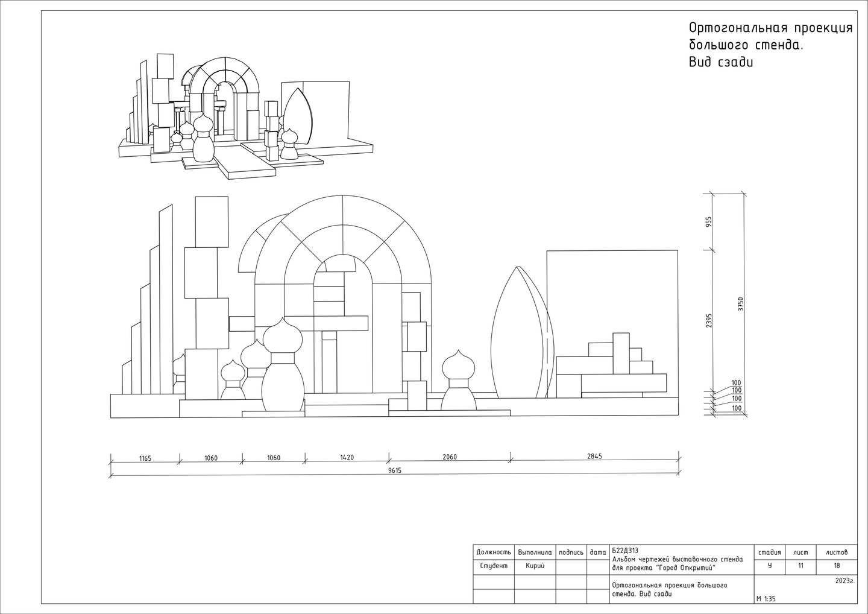Click the year '2023г.'
This screenshot has height=614, width=868.
click(845, 581)
